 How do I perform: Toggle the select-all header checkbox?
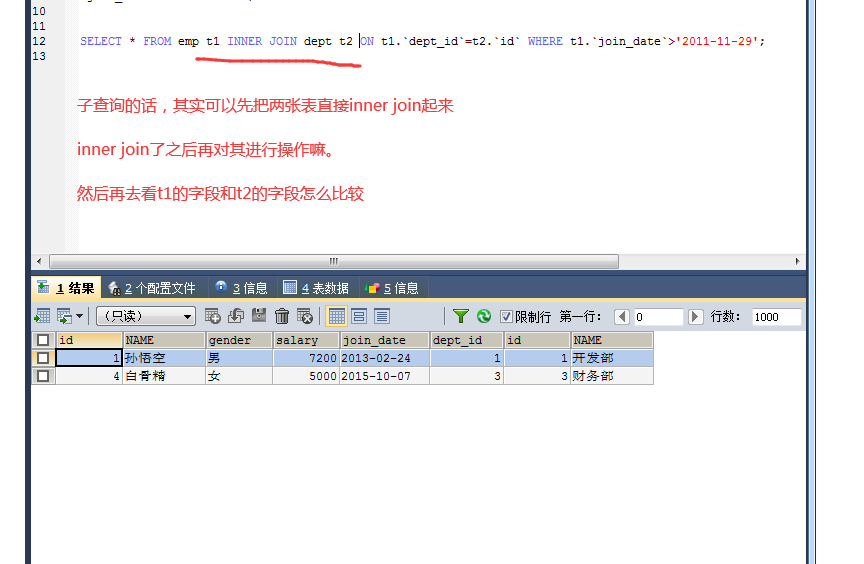[43, 340]
